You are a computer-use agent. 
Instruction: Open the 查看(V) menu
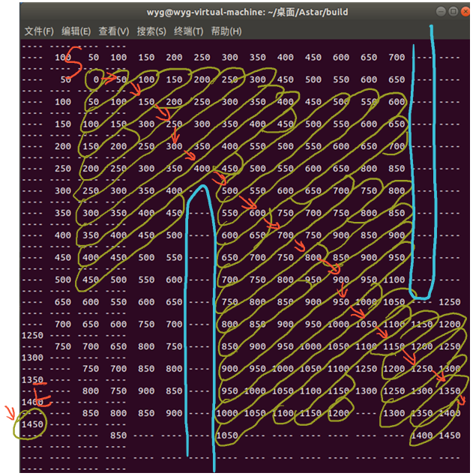tap(114, 31)
